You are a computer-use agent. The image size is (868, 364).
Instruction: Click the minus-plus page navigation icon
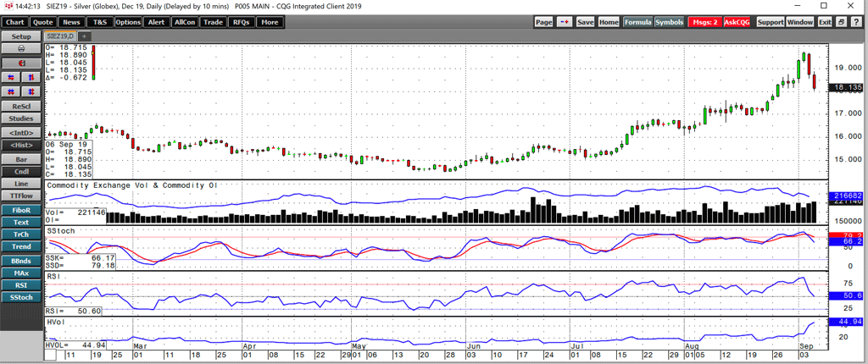point(565,22)
